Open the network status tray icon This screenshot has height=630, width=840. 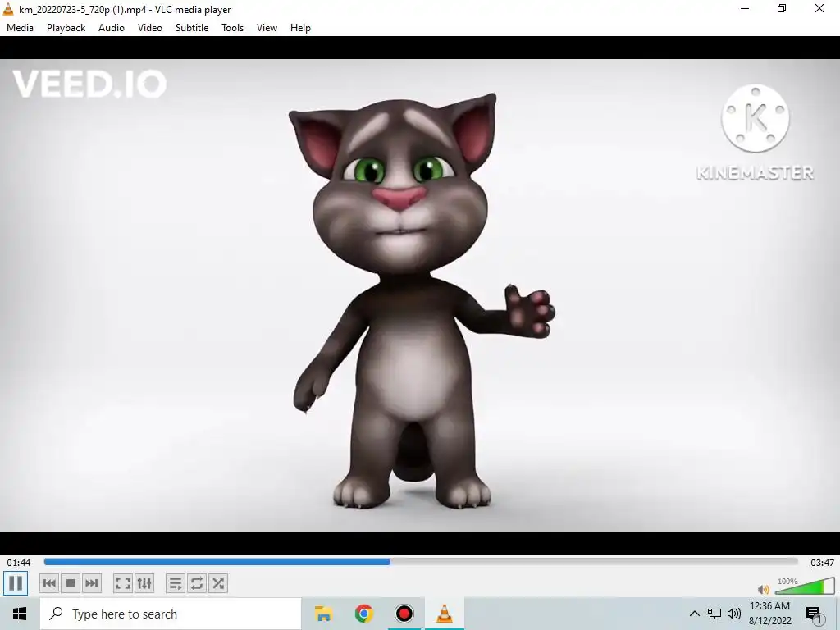pos(714,614)
